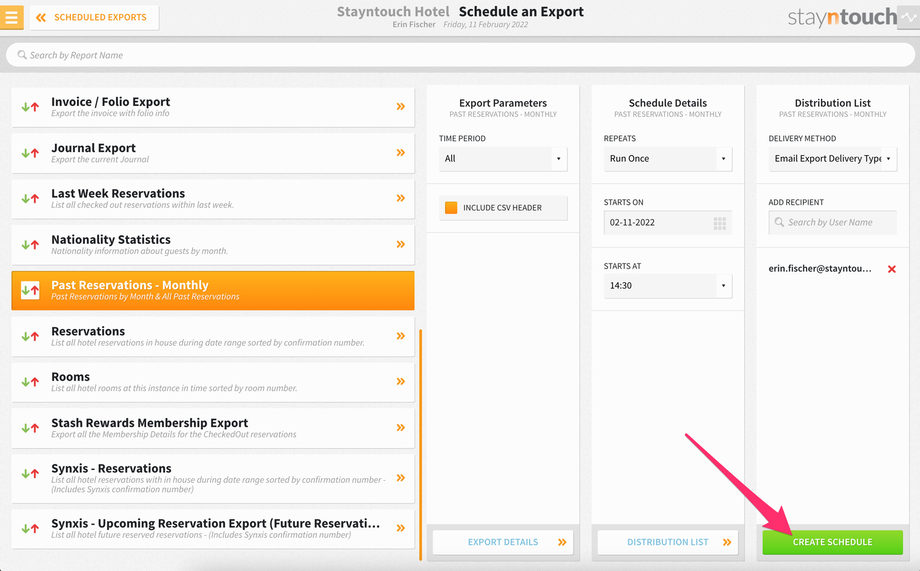Expand Nationality Statistics with its chevron
The width and height of the screenshot is (920, 571).
pyautogui.click(x=401, y=244)
